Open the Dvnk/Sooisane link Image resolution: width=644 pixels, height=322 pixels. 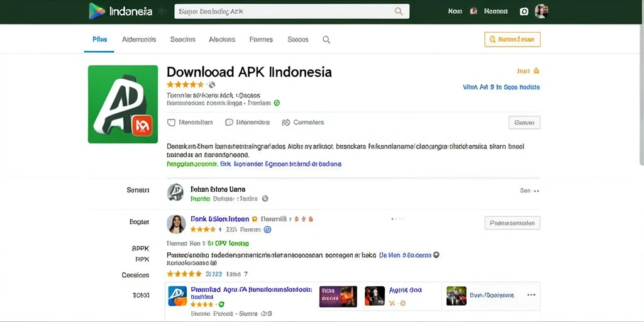click(x=492, y=295)
